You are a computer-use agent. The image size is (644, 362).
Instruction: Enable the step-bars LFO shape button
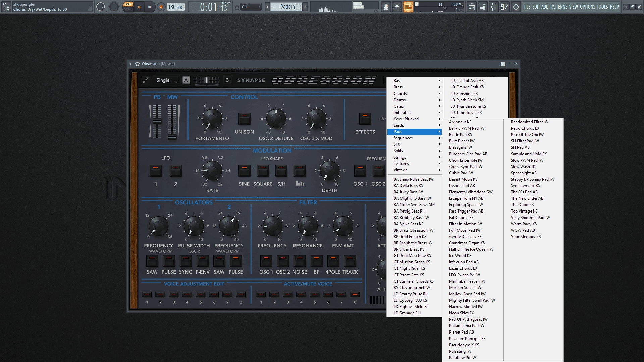(300, 171)
